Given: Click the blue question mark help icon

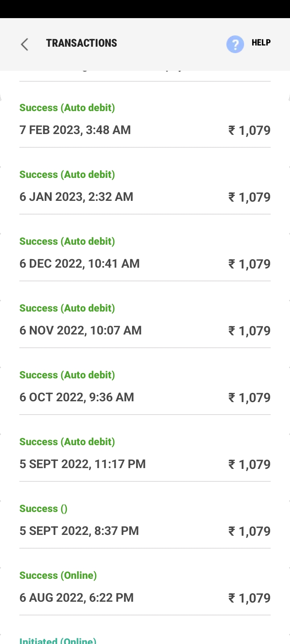Looking at the screenshot, I should (x=235, y=44).
